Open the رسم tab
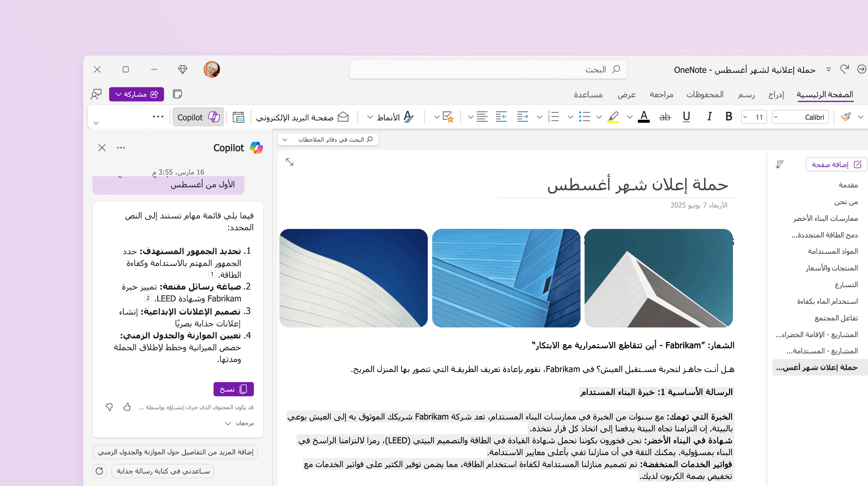The image size is (868, 486). [x=746, y=94]
